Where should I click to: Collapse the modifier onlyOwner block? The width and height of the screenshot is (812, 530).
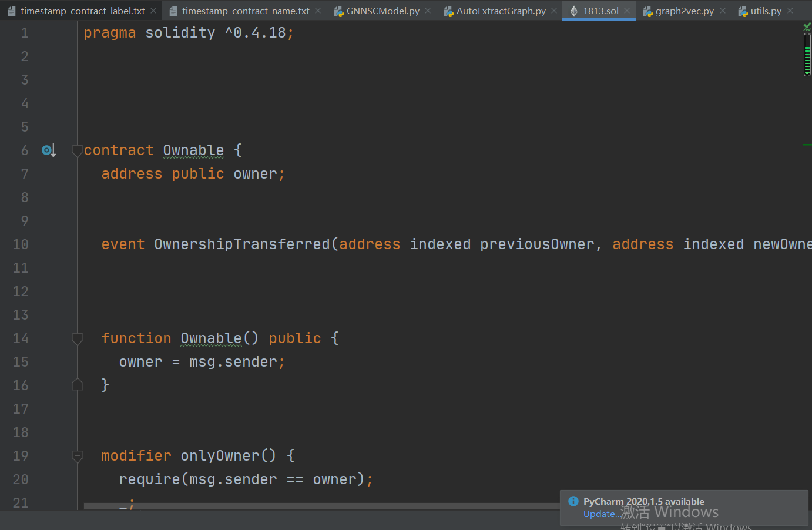coord(77,456)
